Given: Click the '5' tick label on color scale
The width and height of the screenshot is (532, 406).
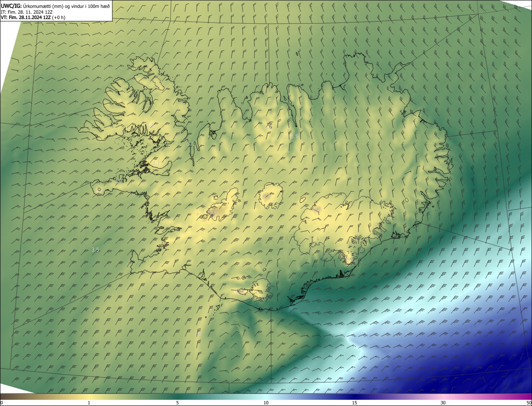Looking at the screenshot, I should click(177, 403).
